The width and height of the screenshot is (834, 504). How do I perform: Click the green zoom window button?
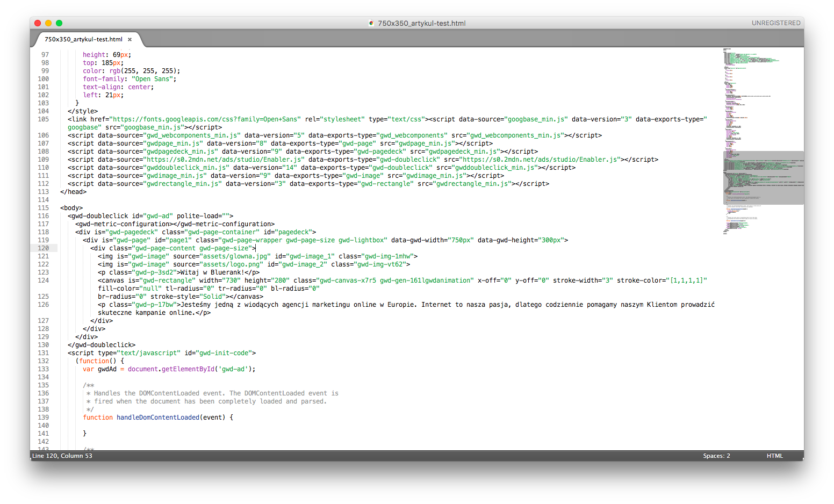pos(59,23)
